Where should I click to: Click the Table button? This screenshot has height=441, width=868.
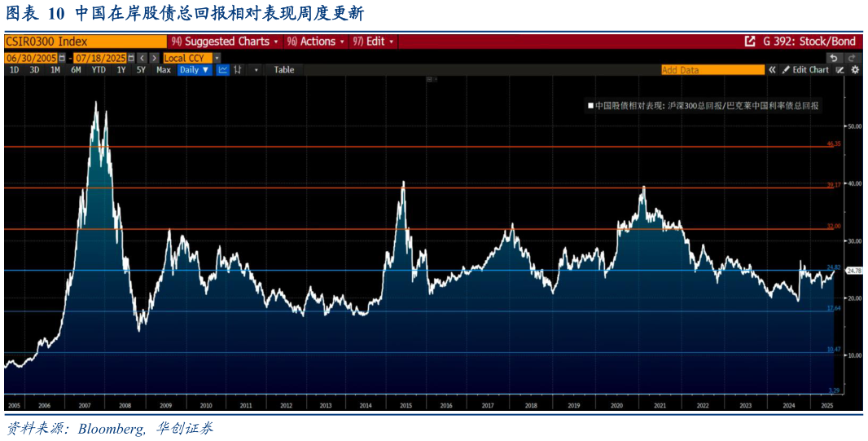(284, 70)
